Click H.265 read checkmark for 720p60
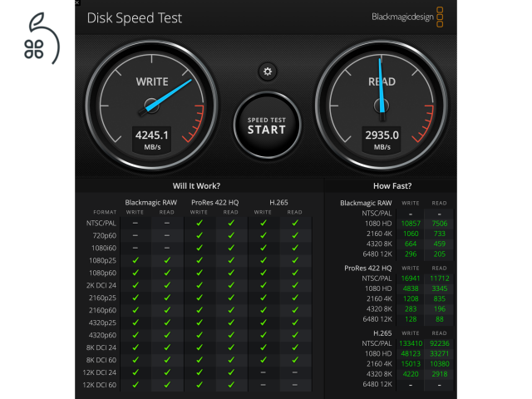 tap(295, 235)
